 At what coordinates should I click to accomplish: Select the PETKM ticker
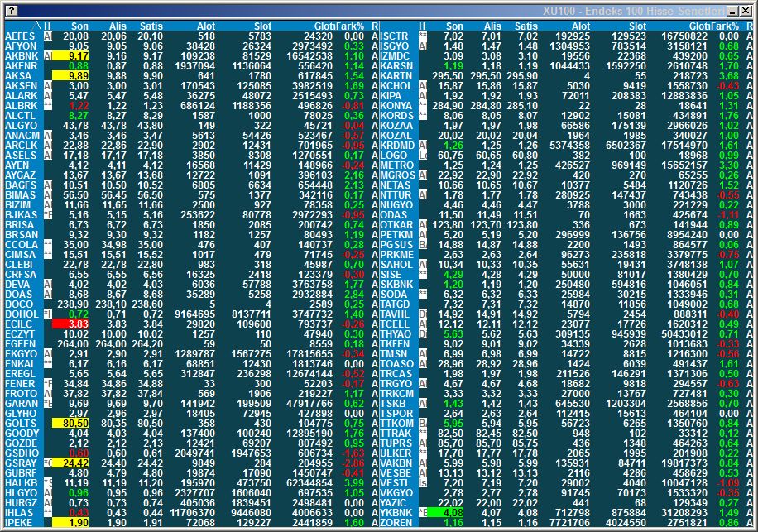coord(397,235)
